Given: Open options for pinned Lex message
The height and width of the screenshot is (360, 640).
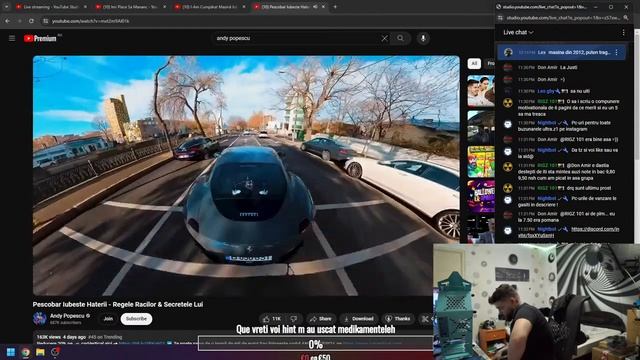Looking at the screenshot, I should pos(616,52).
